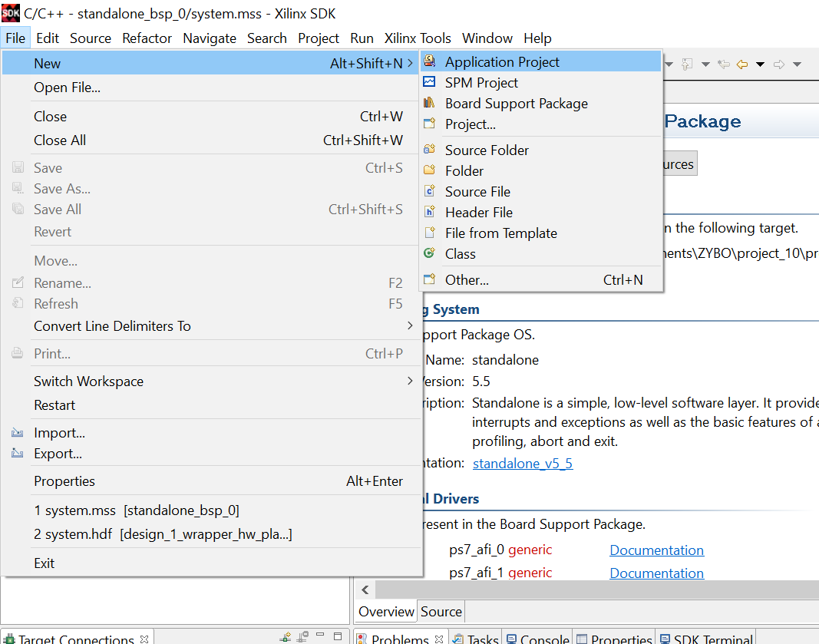Click new target connection icon in Target Connections
The width and height of the screenshot is (819, 644).
coord(286,637)
